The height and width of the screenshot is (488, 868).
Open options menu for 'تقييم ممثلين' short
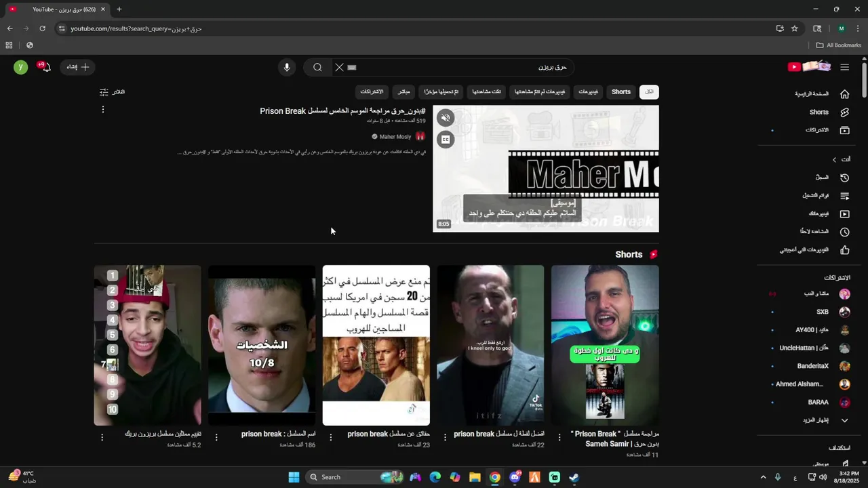102,437
